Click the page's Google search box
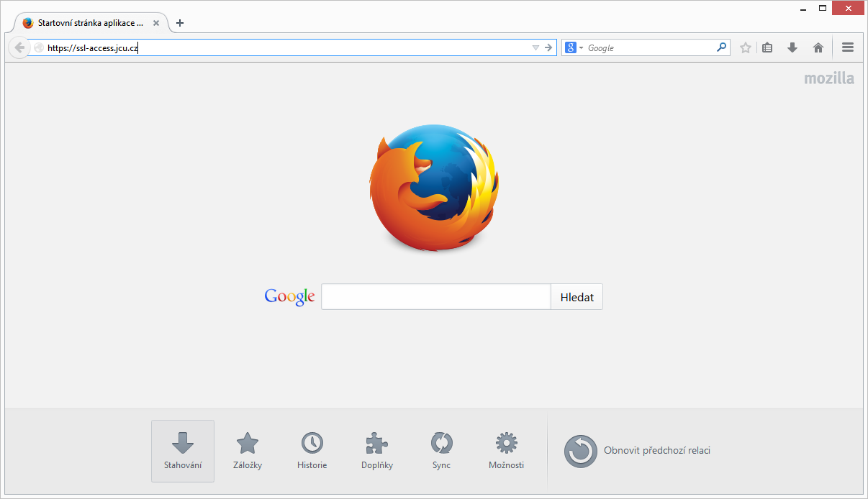 click(x=436, y=297)
